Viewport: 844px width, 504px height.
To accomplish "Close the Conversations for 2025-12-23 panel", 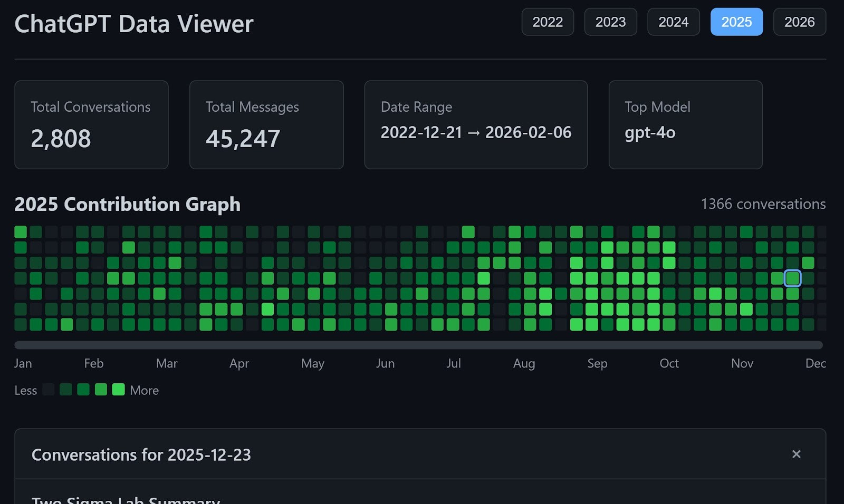I will pyautogui.click(x=796, y=454).
